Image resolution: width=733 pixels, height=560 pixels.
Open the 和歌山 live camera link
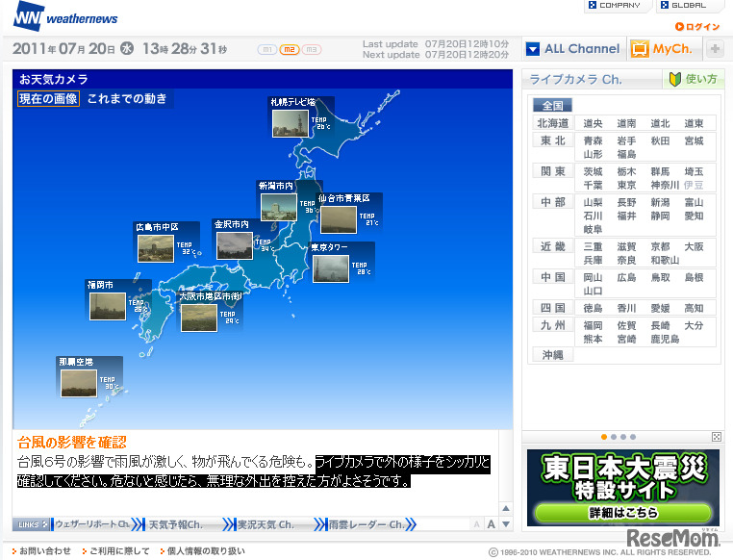(665, 260)
